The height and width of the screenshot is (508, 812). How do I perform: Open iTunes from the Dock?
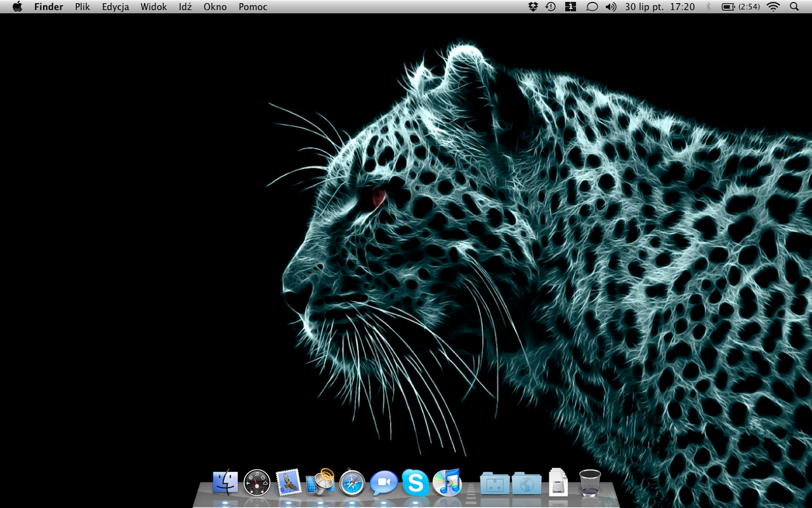(447, 483)
